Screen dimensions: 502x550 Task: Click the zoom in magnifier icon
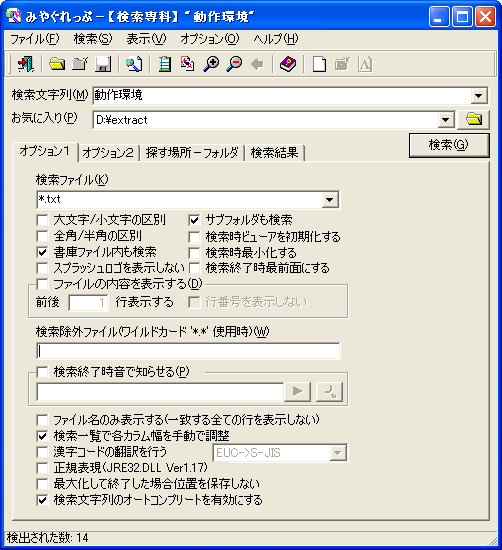coord(212,64)
